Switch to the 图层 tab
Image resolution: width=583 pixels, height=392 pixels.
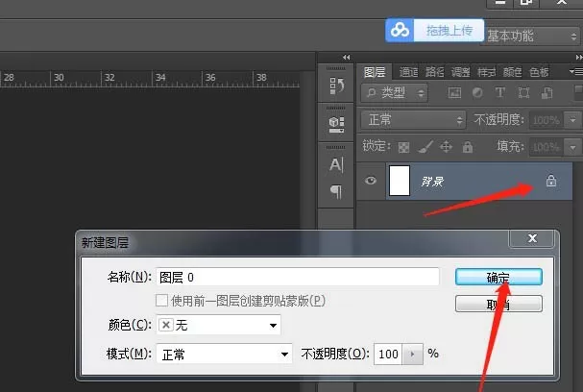[374, 72]
